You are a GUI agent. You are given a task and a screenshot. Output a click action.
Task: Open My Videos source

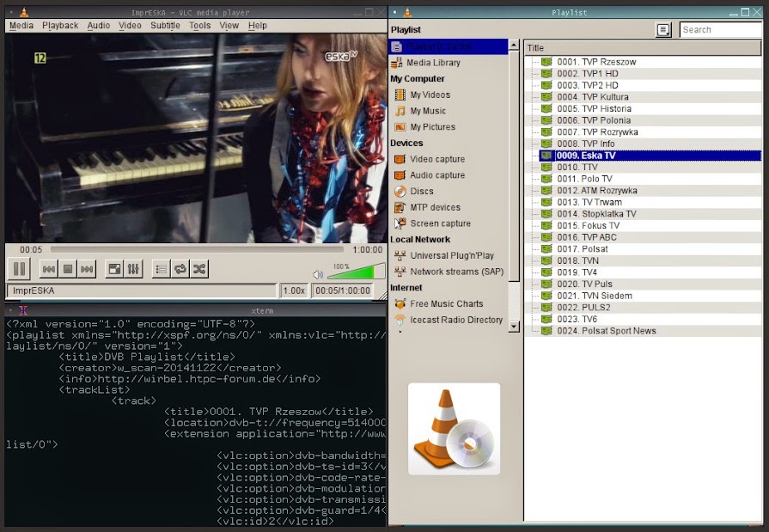pyautogui.click(x=449, y=95)
